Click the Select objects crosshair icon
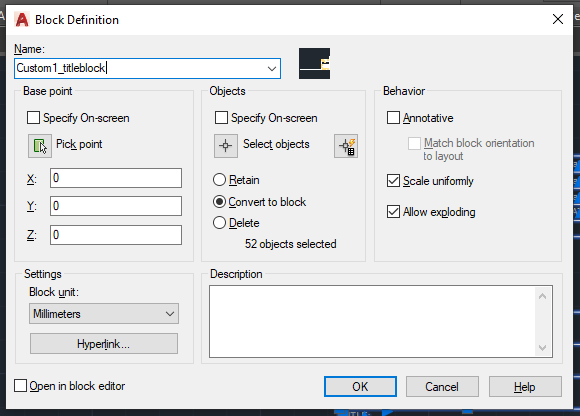This screenshot has width=580, height=416. pyautogui.click(x=226, y=146)
